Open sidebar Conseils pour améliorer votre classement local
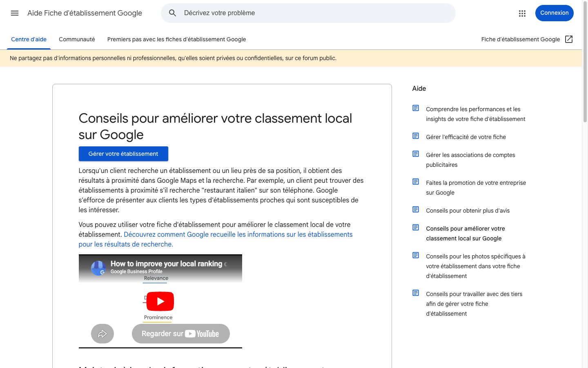This screenshot has width=588, height=368. coord(465,233)
